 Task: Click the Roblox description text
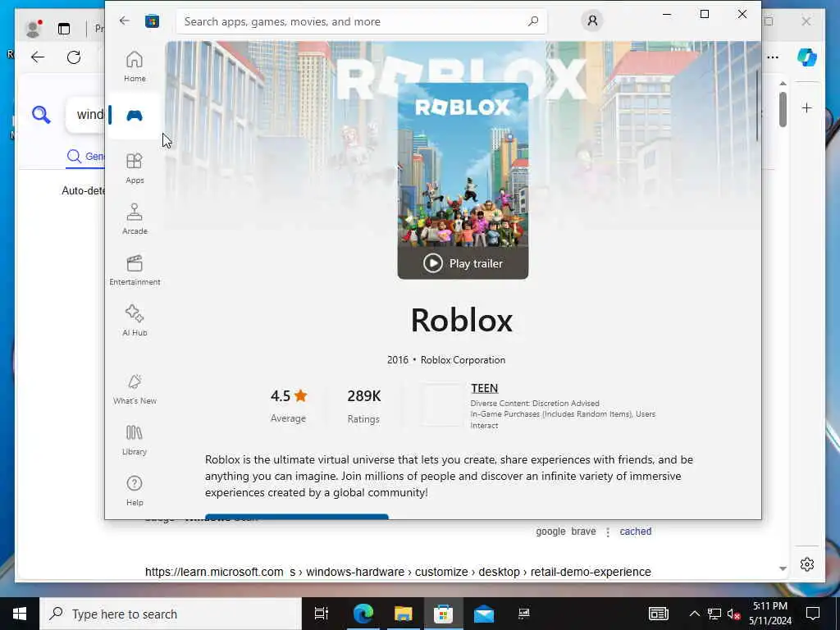449,476
